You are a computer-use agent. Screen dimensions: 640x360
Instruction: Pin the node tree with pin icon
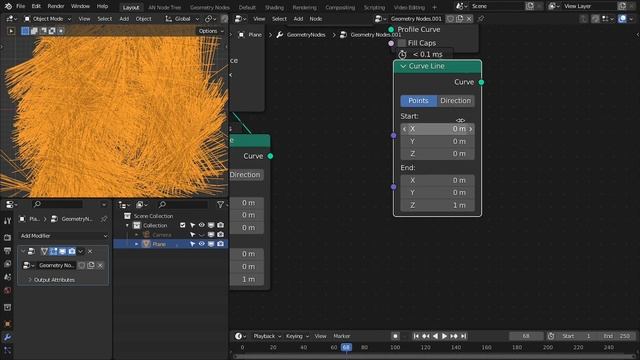click(481, 19)
